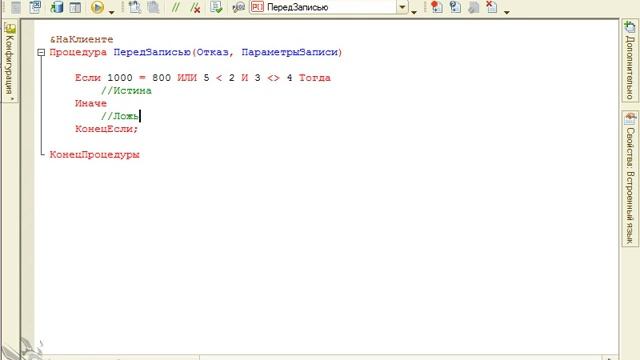The width and height of the screenshot is (640, 360).
Task: Open the Конфигурация side tab
Action: tap(10, 62)
